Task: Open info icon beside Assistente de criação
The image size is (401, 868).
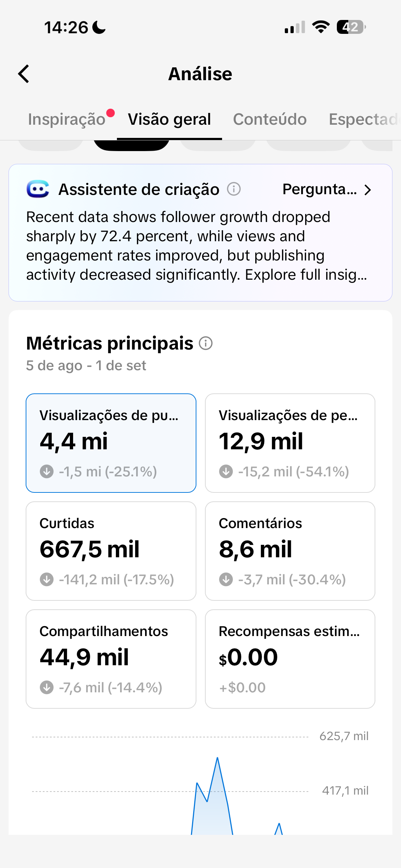Action: 234,189
